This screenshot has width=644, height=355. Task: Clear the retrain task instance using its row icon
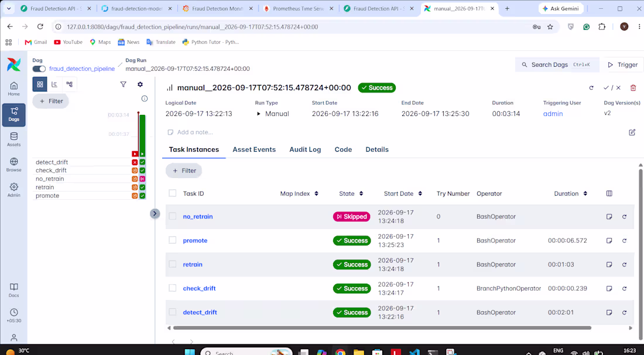[624, 265]
